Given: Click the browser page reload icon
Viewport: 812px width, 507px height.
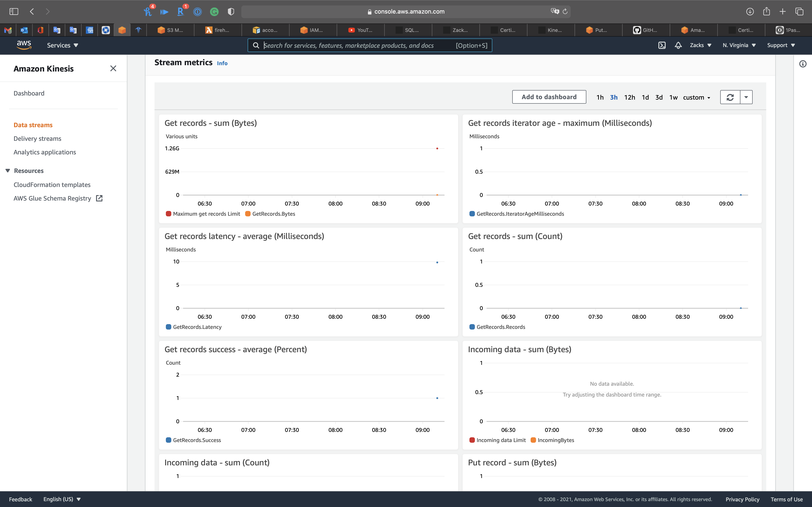Looking at the screenshot, I should pyautogui.click(x=565, y=11).
